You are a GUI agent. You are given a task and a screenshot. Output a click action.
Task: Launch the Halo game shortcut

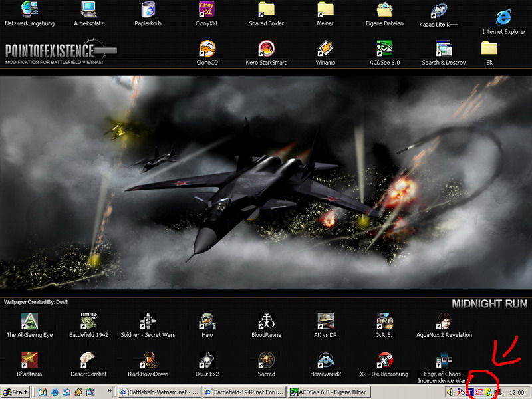tap(207, 326)
